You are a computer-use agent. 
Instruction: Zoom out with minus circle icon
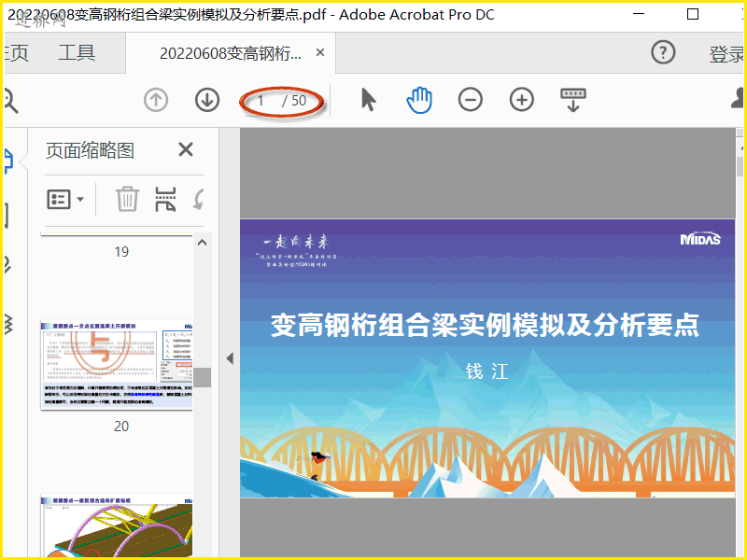click(x=471, y=100)
